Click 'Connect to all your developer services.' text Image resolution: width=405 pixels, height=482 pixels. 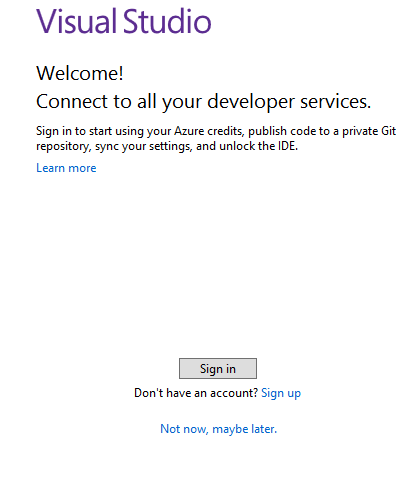coord(203,101)
